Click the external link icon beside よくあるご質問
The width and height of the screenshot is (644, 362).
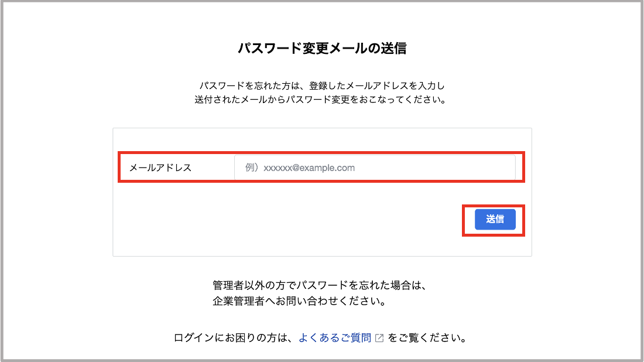point(379,338)
